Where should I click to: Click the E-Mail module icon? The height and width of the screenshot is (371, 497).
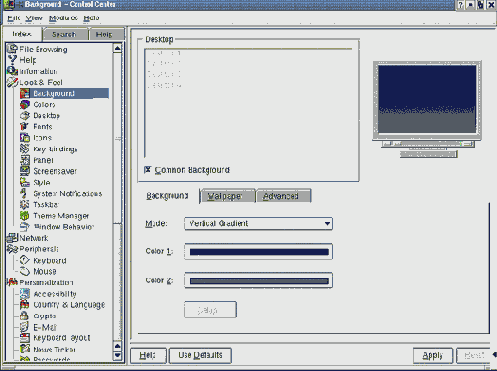[25, 327]
